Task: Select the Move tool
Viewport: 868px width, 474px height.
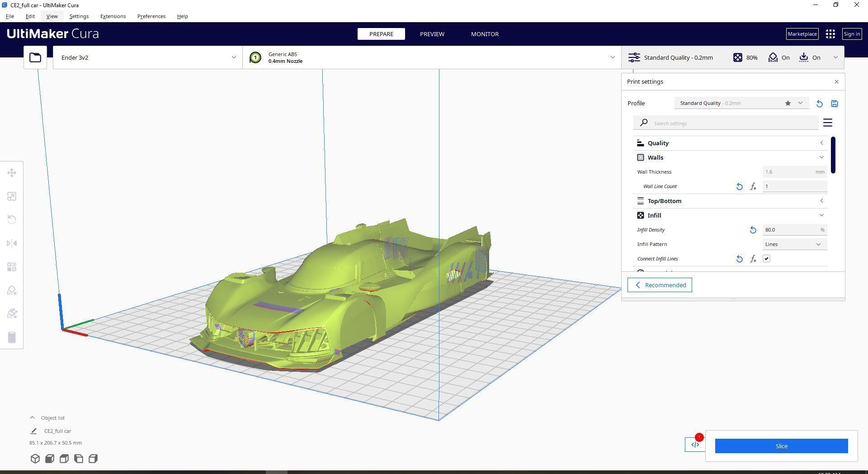Action: tap(12, 173)
